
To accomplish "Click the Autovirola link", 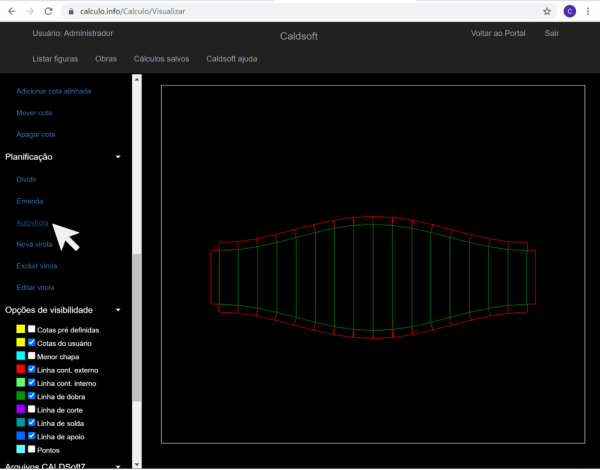I will (x=32, y=222).
